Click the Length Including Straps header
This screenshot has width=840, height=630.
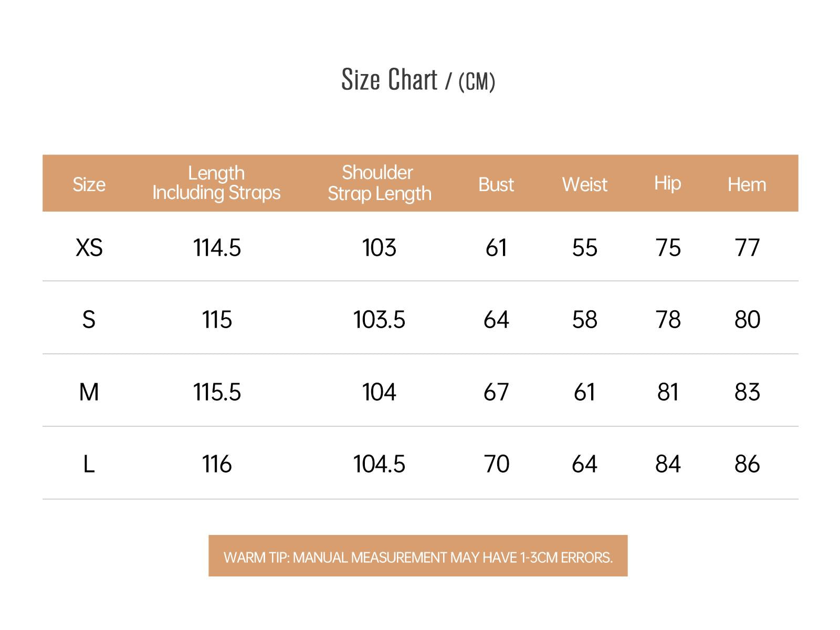[216, 183]
